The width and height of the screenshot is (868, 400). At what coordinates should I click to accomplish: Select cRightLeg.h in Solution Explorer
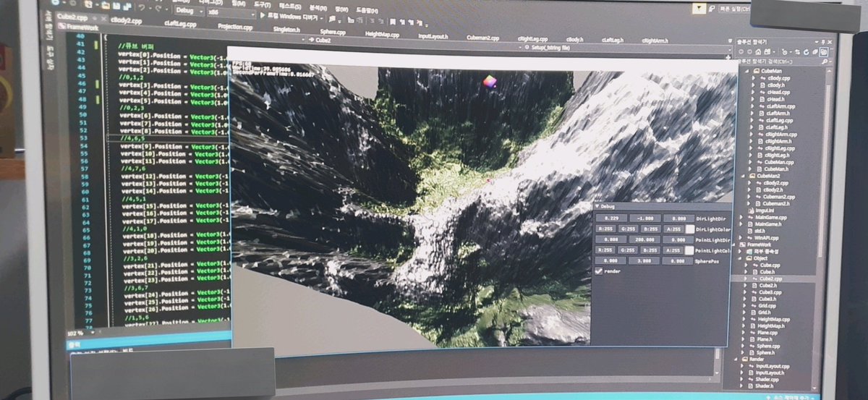click(x=777, y=155)
